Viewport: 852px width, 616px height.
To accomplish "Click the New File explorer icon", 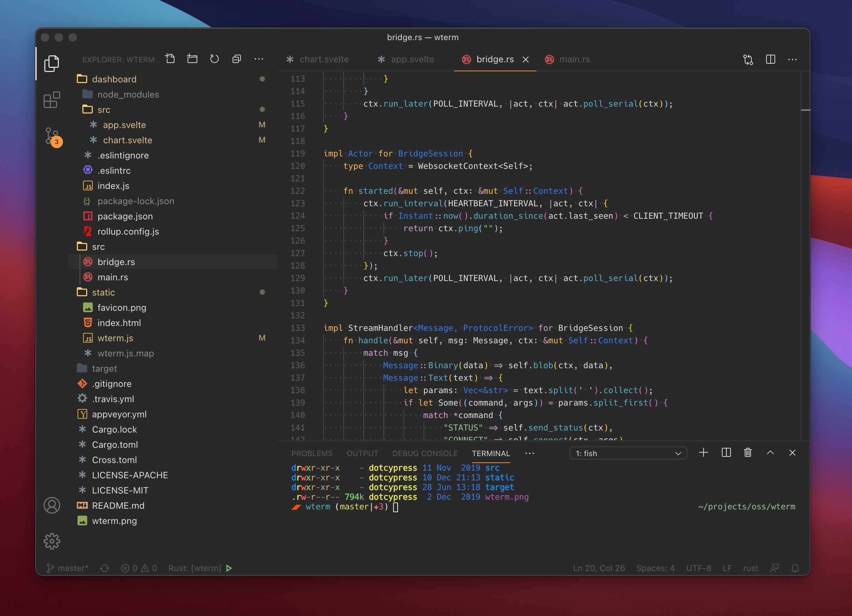I will [170, 59].
